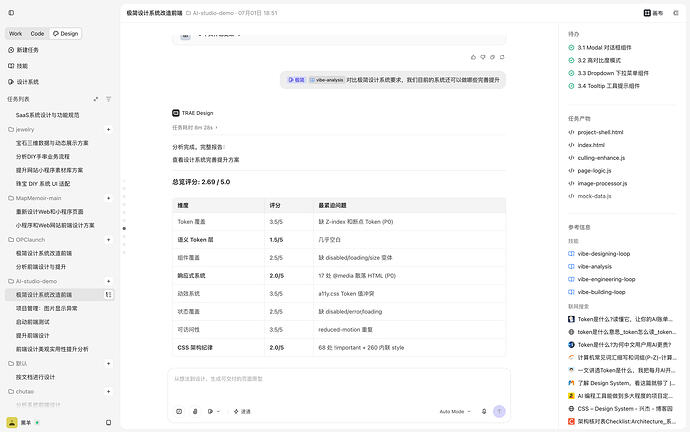Collapse the OPClaunch folder

[x=26, y=240]
